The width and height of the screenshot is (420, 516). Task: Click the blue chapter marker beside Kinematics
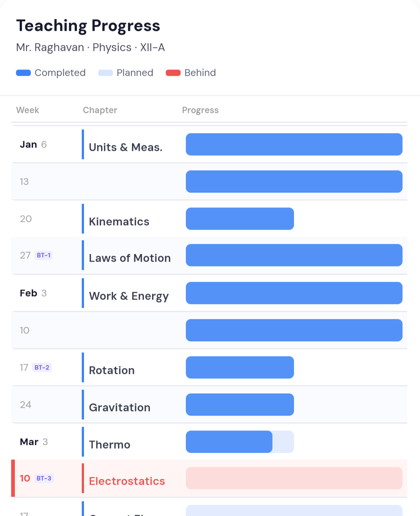tap(83, 219)
